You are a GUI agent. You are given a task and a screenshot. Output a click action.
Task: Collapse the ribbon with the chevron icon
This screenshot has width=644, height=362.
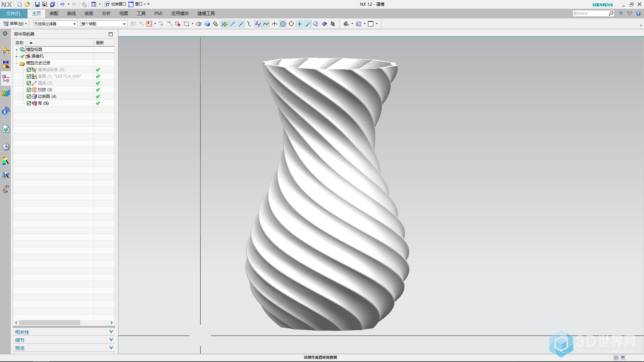coord(630,13)
